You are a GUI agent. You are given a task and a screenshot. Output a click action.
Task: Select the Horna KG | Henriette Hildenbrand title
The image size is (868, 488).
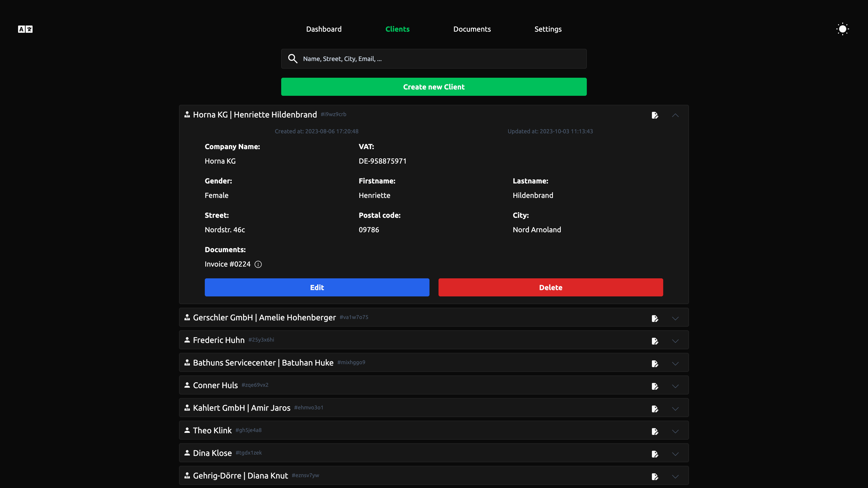coord(255,115)
